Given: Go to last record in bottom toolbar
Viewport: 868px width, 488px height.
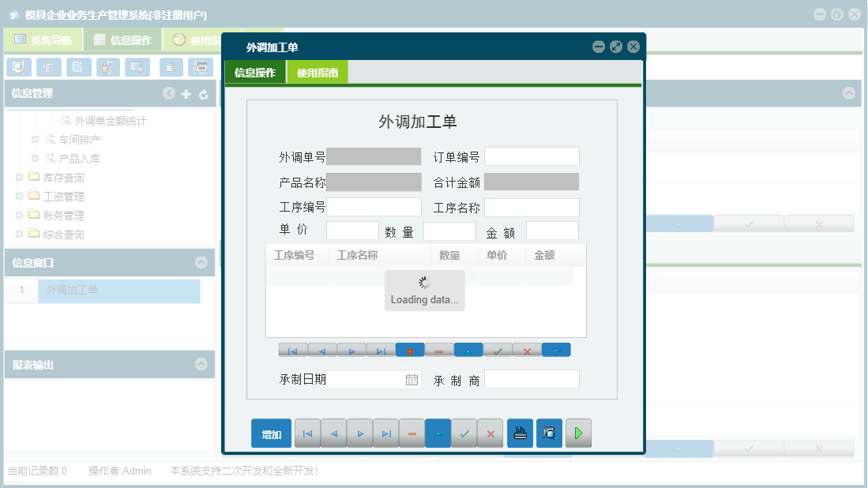Looking at the screenshot, I should point(386,434).
